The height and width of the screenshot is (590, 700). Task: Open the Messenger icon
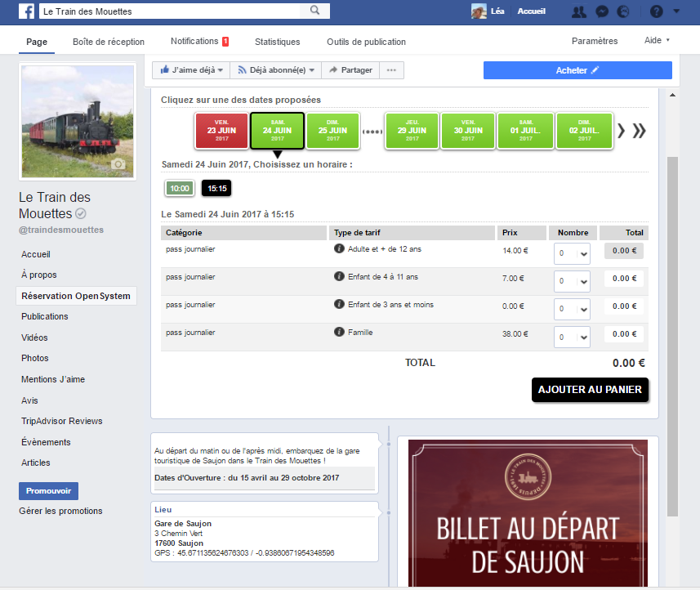tap(602, 11)
